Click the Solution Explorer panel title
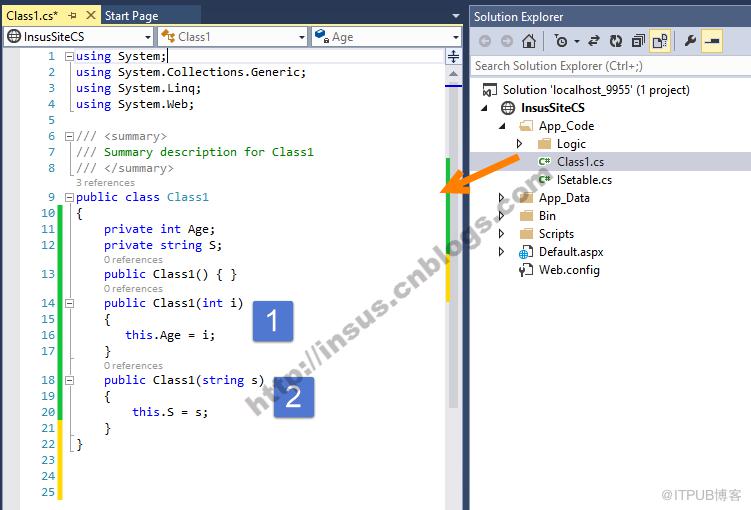 pyautogui.click(x=518, y=17)
